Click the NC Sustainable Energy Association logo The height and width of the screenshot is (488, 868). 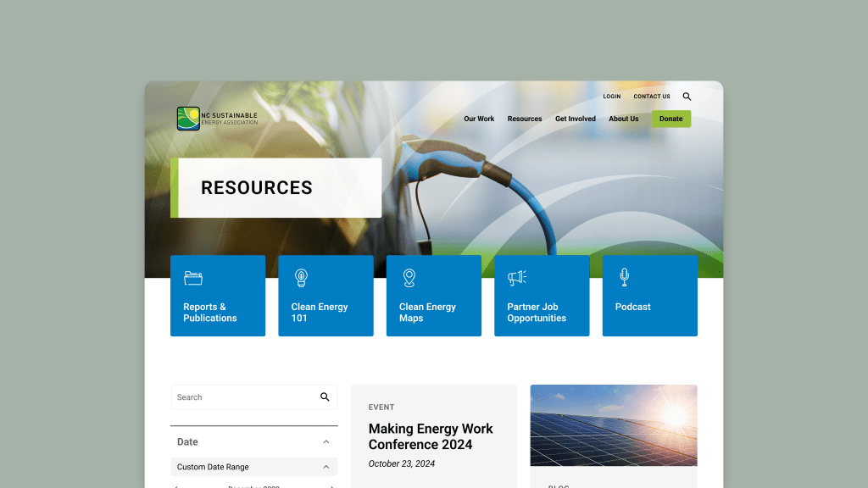pyautogui.click(x=217, y=119)
